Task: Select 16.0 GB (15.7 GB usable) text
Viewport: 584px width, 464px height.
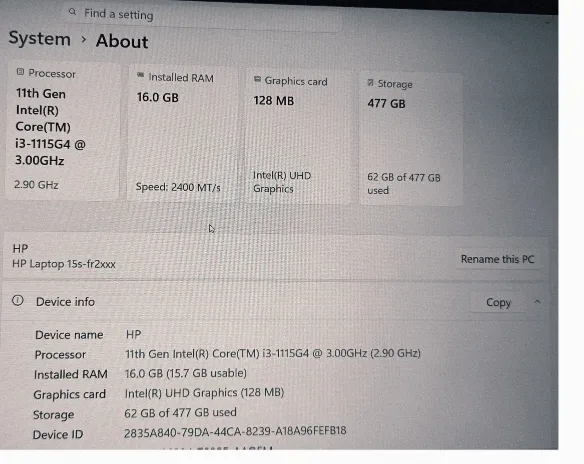Action: pyautogui.click(x=186, y=373)
